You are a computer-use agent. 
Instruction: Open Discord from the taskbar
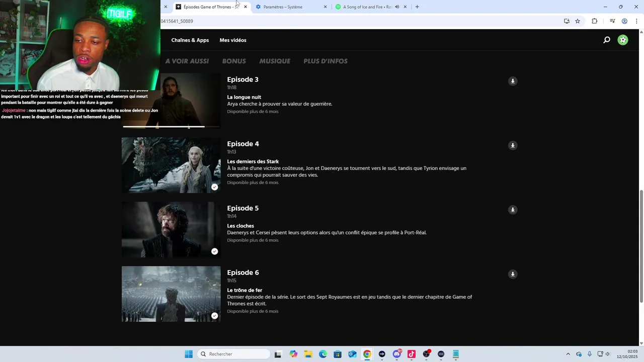(397, 354)
